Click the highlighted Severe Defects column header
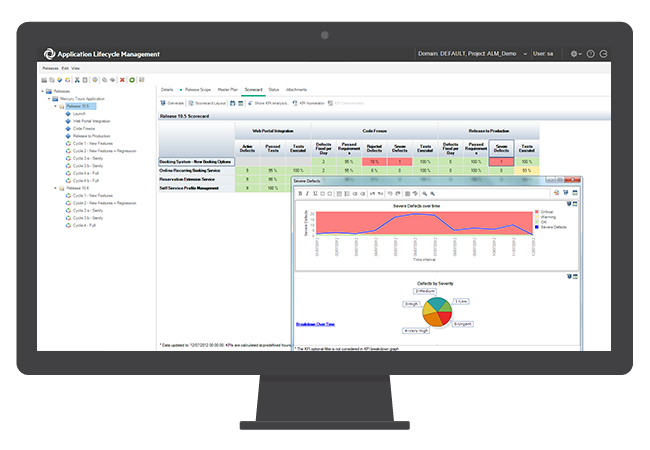 (501, 148)
